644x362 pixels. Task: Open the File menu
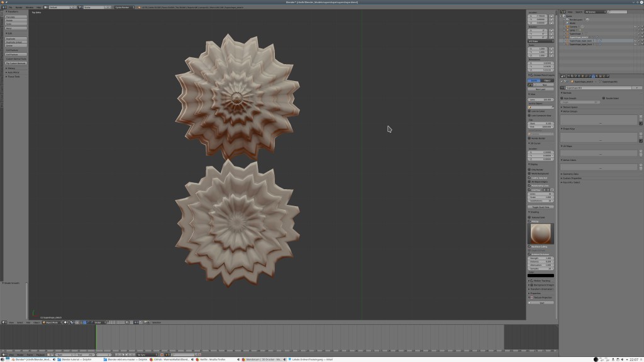[10, 8]
